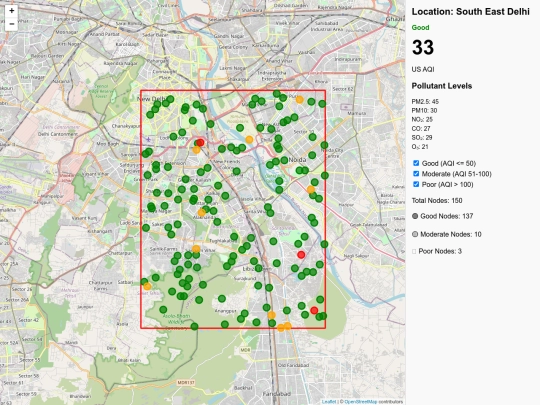
Task: Click the orange marker beside the Yamuna river
Action: (249, 139)
